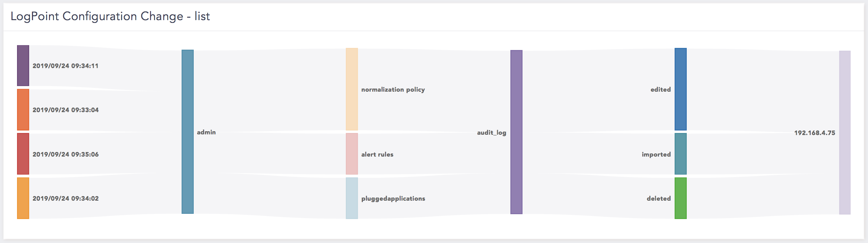
Task: Click the "192.168.4.75" text label
Action: [x=815, y=133]
